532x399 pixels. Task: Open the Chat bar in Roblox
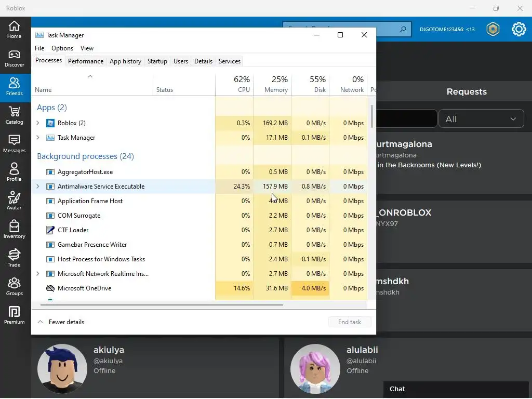pos(456,389)
